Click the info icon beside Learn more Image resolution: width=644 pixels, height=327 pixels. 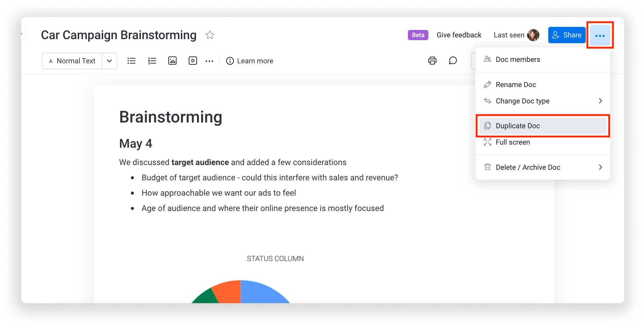click(x=230, y=61)
